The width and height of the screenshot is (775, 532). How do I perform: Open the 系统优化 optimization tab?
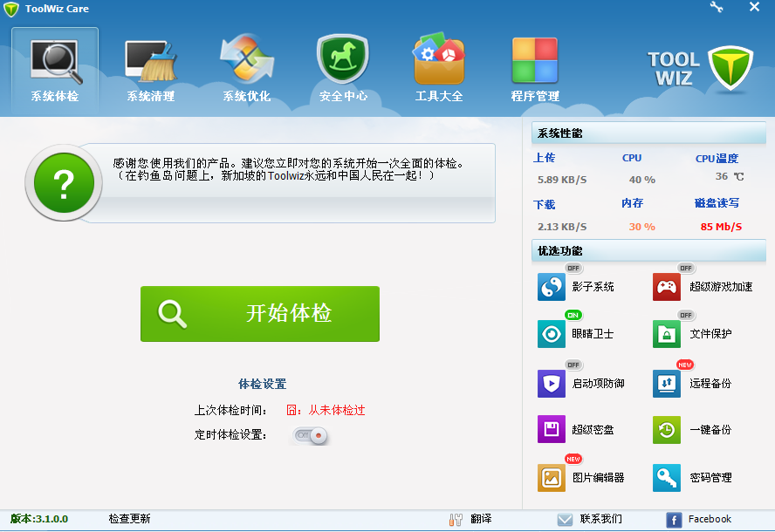tap(247, 70)
